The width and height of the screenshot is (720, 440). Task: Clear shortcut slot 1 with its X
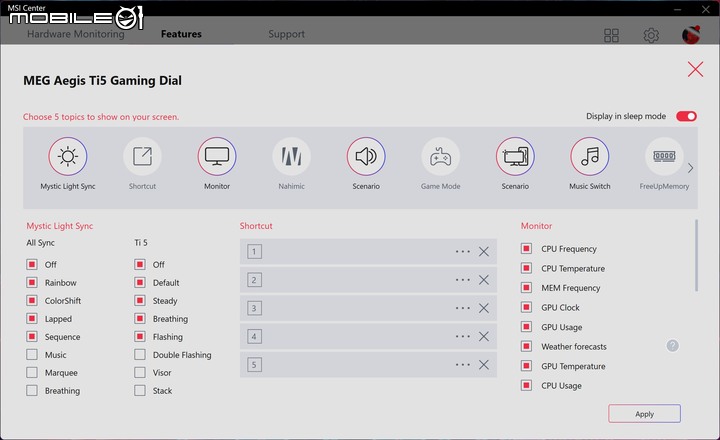click(484, 252)
